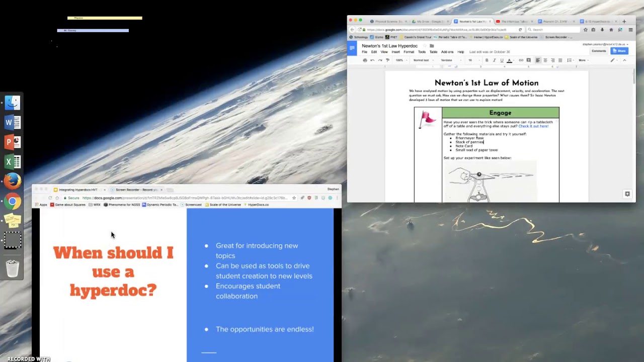Open the Verdana font dropdown

[451, 60]
